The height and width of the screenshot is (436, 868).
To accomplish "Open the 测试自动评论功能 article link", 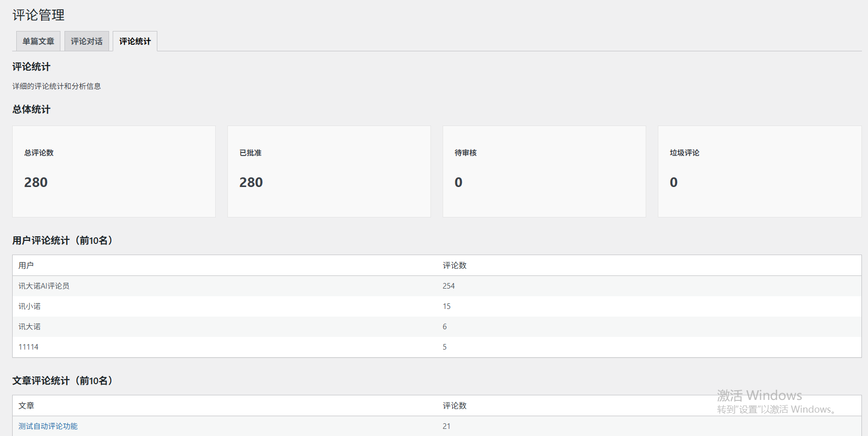I will pos(48,426).
